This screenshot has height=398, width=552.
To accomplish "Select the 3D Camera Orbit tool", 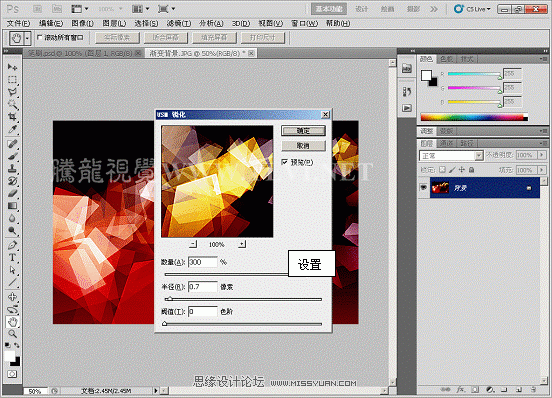I will point(12,309).
